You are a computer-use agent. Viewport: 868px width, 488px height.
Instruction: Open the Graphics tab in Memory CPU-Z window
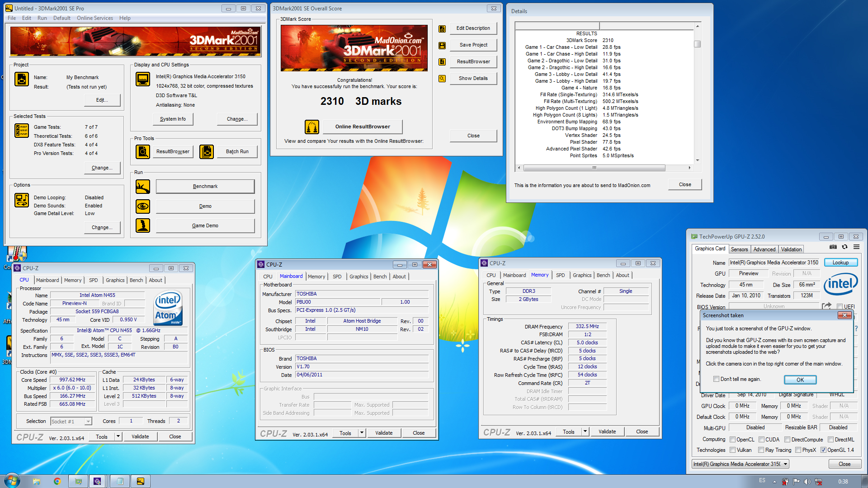582,275
